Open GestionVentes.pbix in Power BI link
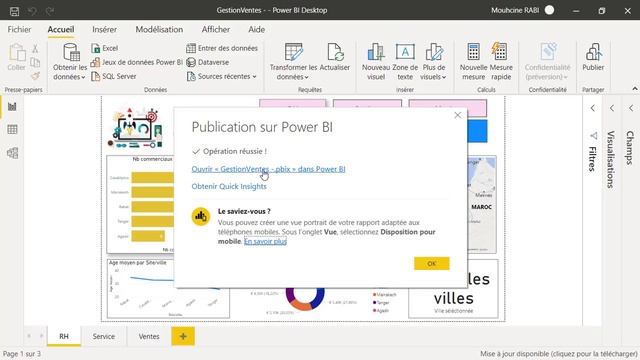Viewport: 640px width, 360px height. [268, 169]
